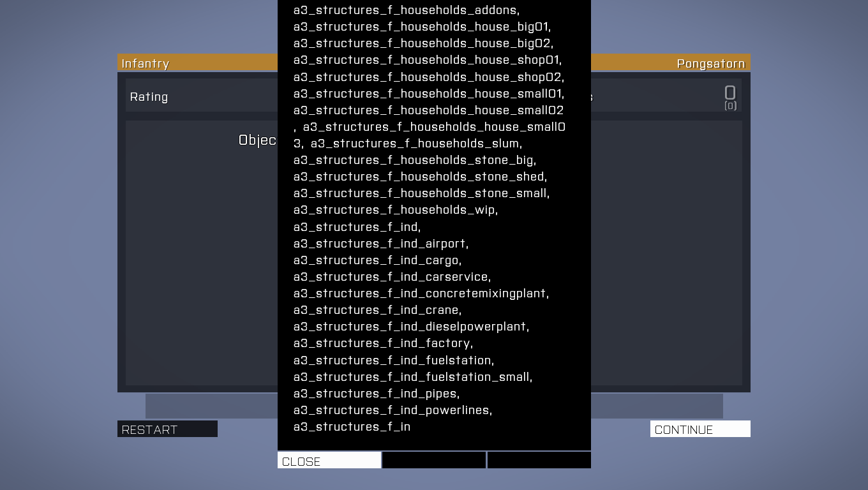Click the empty middle button beside CLOSE
Image resolution: width=868 pixels, height=490 pixels.
click(x=434, y=461)
